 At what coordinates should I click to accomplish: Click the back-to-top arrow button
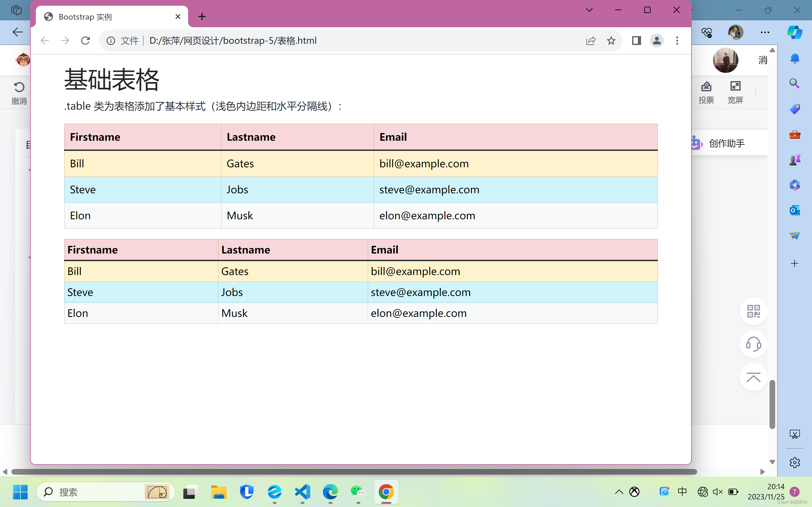[753, 378]
